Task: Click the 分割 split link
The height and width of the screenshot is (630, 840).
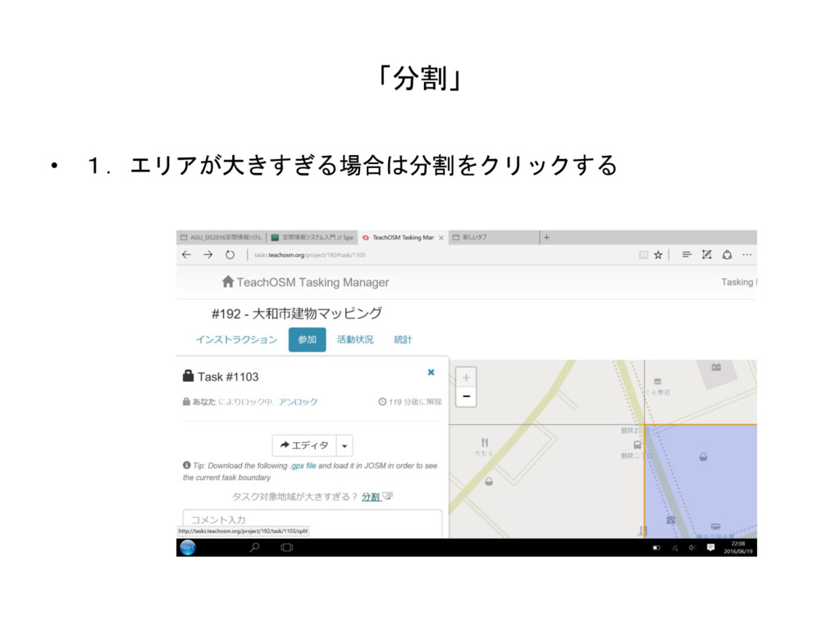Action: click(x=371, y=496)
